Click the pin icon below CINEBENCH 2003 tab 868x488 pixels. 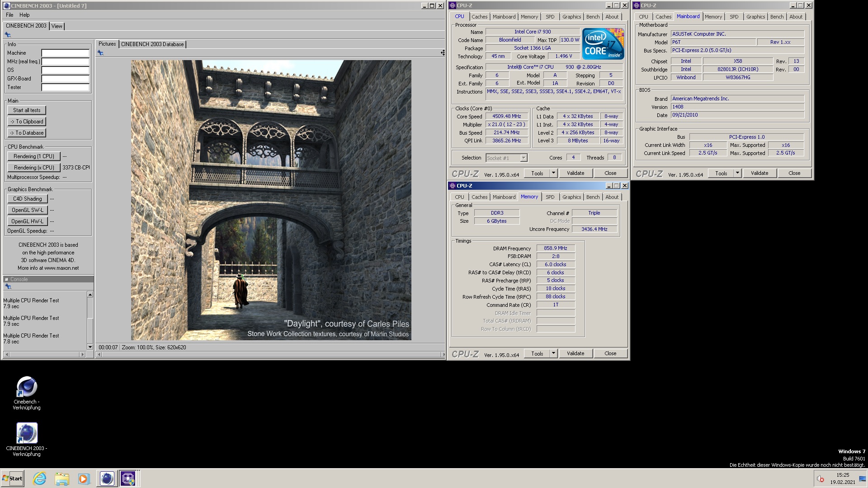8,35
